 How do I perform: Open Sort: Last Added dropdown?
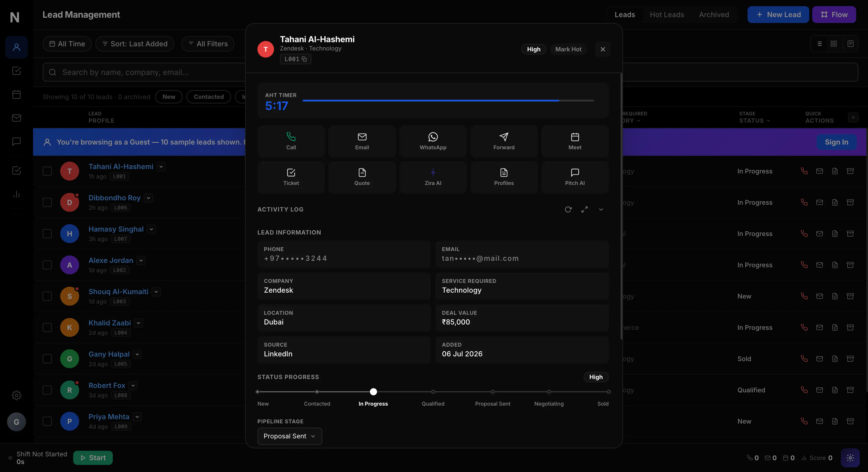click(135, 44)
